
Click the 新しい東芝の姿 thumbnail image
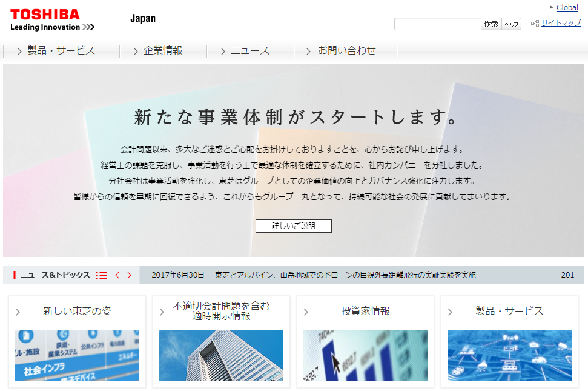pos(77,355)
